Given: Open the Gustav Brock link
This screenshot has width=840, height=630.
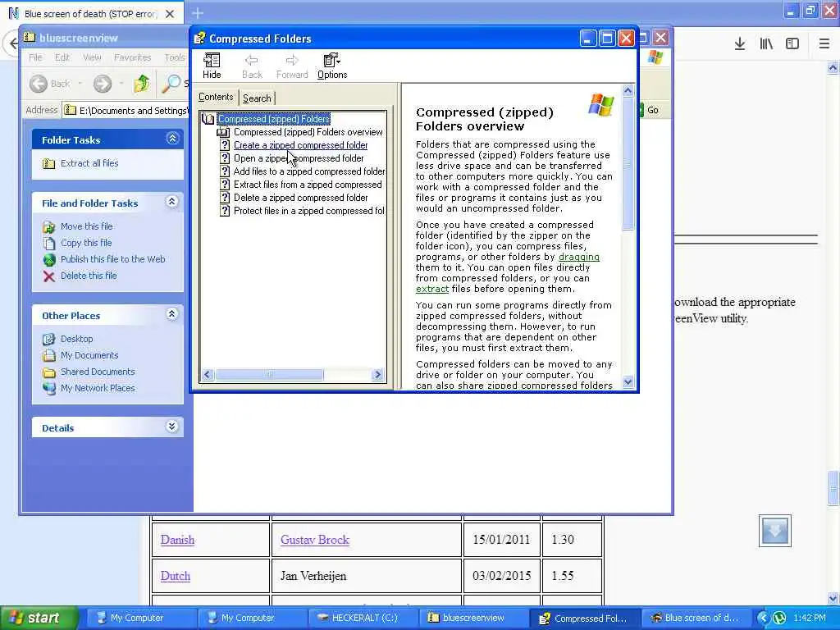Looking at the screenshot, I should [314, 540].
